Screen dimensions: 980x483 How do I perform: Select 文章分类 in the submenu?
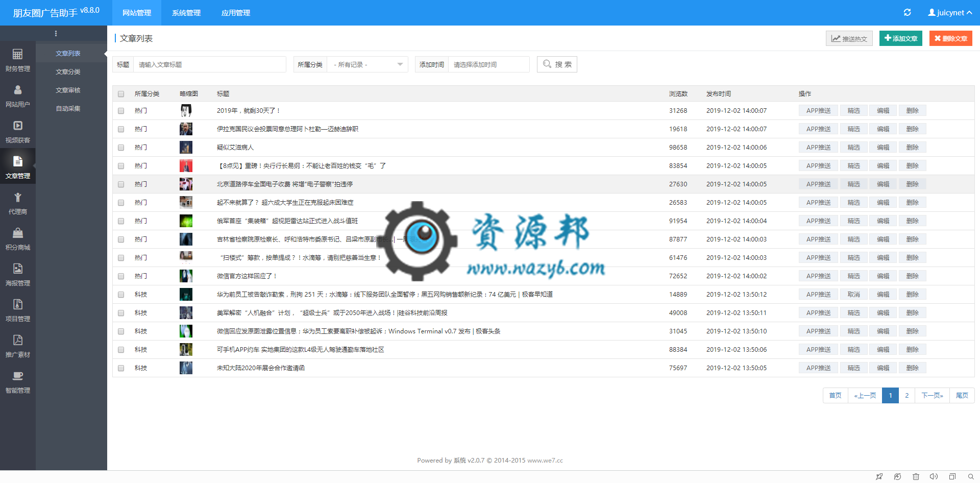pos(68,72)
